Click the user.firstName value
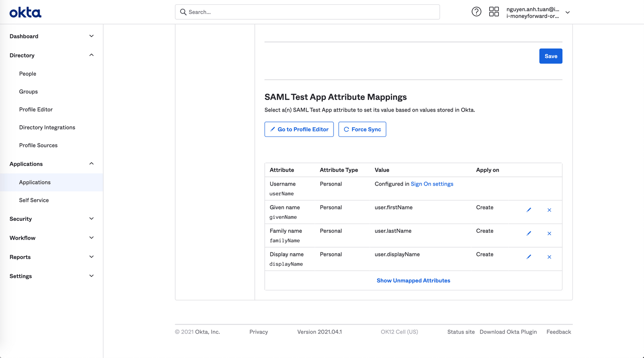 point(394,208)
